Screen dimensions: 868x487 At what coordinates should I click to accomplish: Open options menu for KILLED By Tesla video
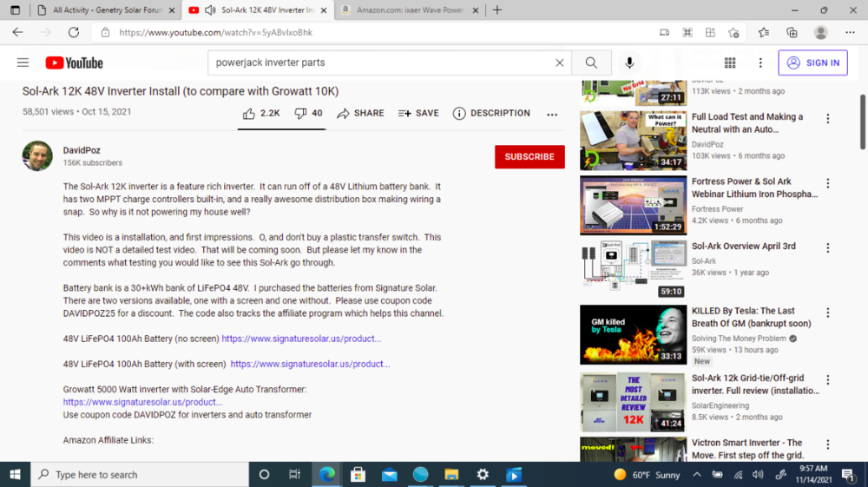[x=827, y=313]
